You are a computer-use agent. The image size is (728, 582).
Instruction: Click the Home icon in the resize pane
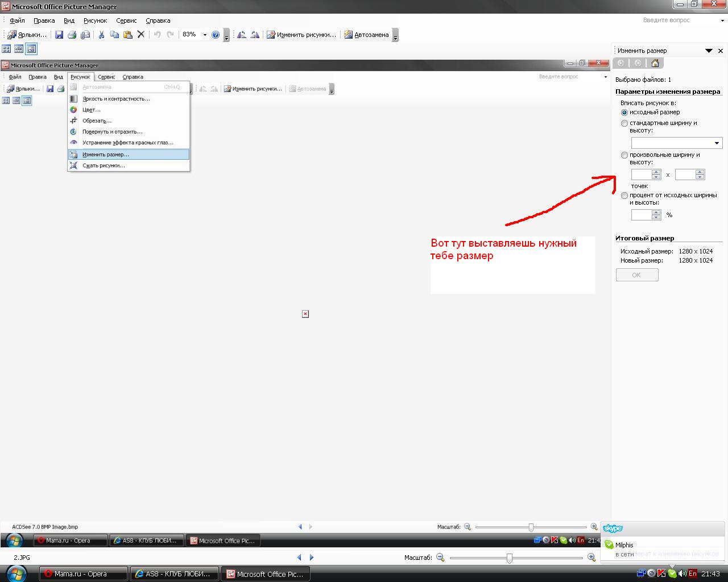(x=655, y=63)
